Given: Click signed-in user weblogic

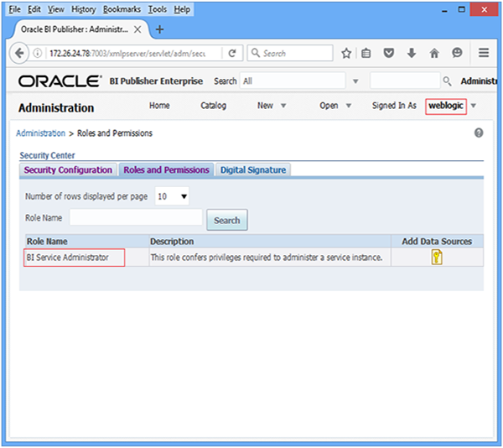Looking at the screenshot, I should click(446, 106).
